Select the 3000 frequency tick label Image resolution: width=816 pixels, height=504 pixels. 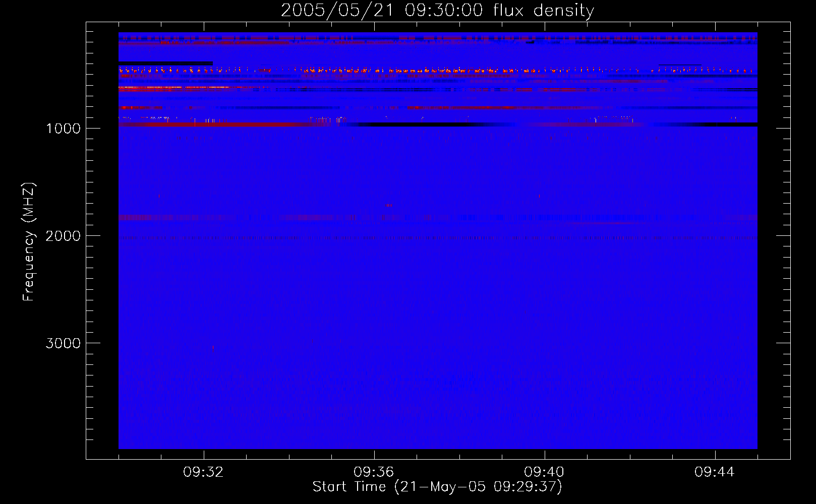click(63, 343)
